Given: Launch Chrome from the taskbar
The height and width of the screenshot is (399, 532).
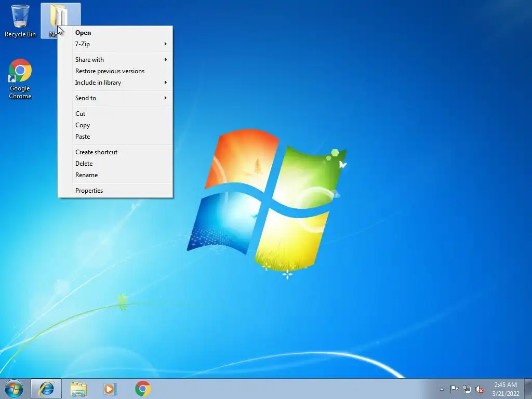Looking at the screenshot, I should pyautogui.click(x=142, y=389).
